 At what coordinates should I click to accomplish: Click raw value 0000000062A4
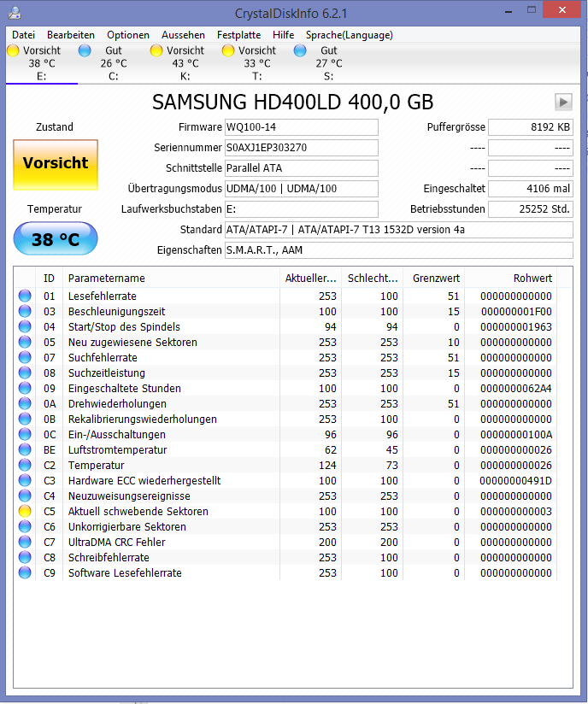(516, 388)
